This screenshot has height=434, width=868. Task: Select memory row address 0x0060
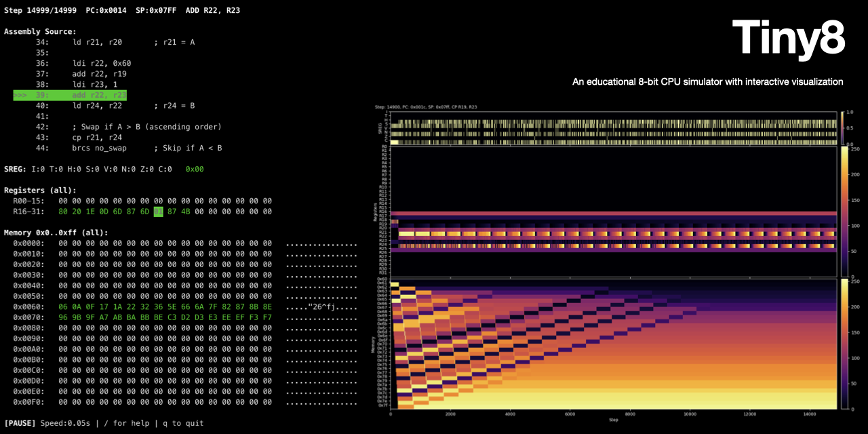click(28, 307)
